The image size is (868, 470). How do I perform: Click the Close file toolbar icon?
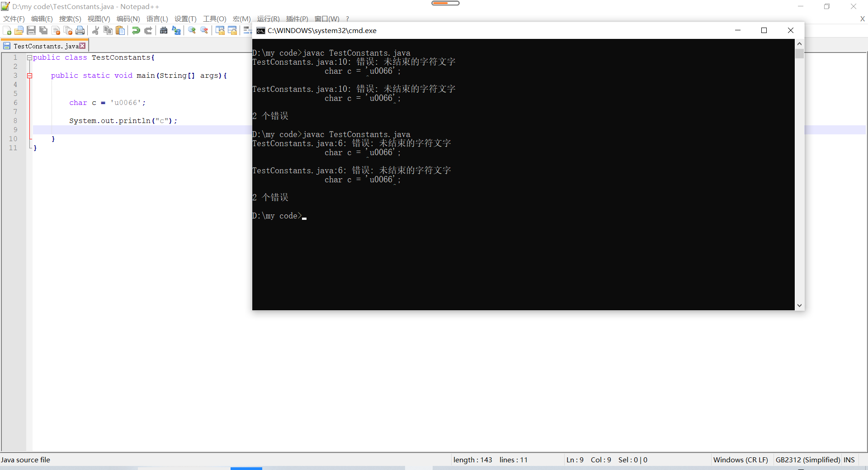coord(56,30)
